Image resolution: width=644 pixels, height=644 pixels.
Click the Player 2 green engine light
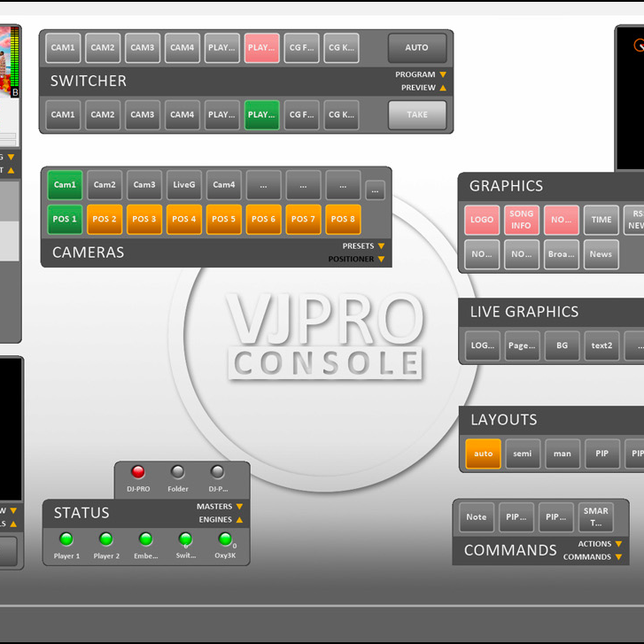(x=106, y=539)
